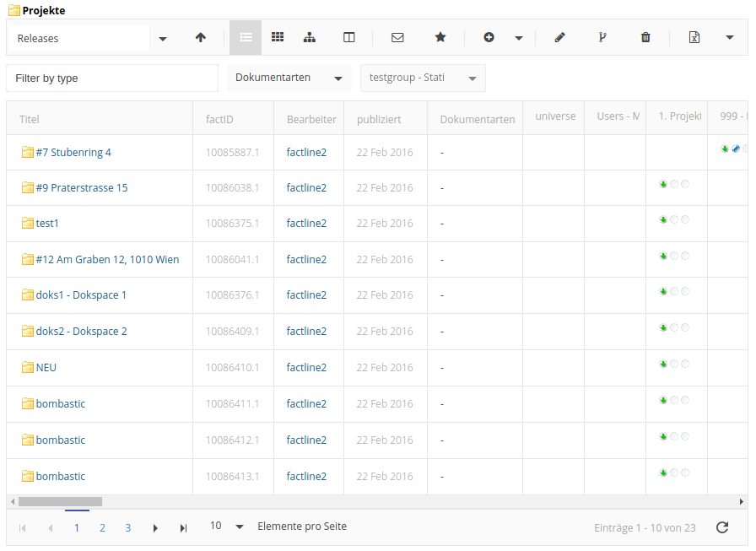Click the star favorite icon
Screen dimensions: 756x551
coord(440,38)
